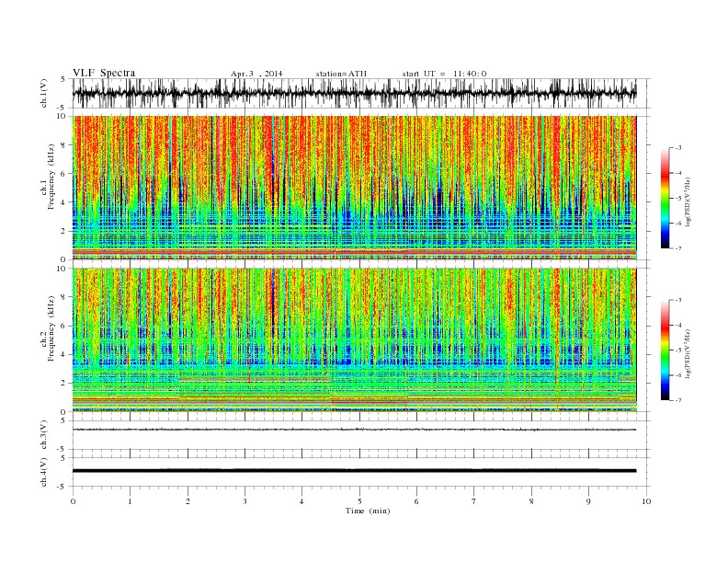Click the ch.1 waveform trace panel

click(354, 93)
